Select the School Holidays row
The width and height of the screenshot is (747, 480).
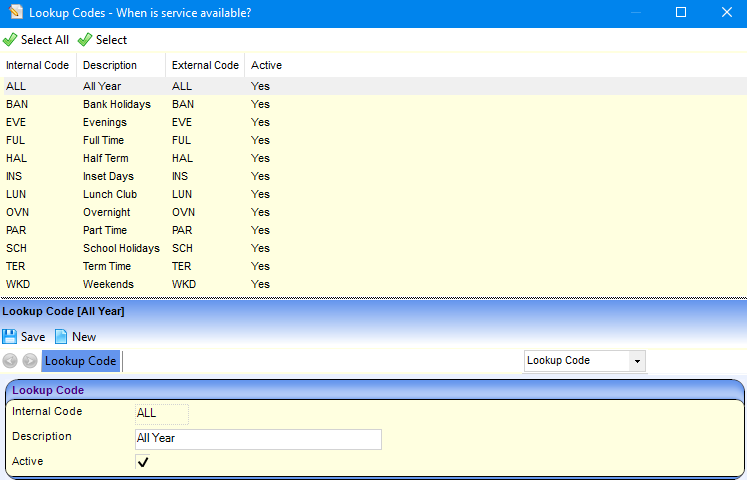click(x=120, y=248)
